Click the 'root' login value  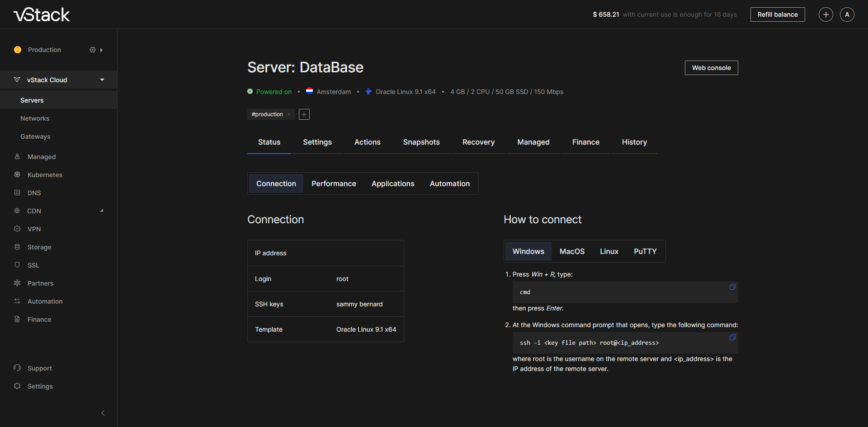[342, 279]
